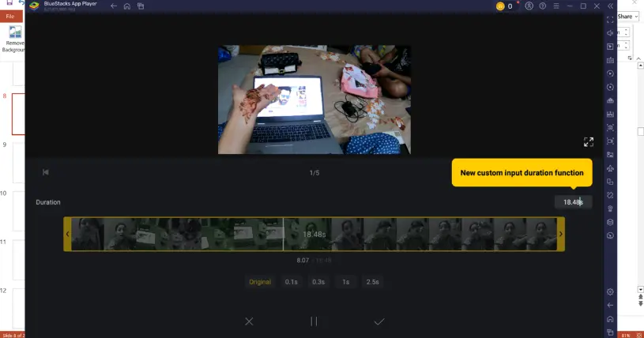
Task: Click the BlueStacks back arrow in the title bar
Action: [114, 6]
